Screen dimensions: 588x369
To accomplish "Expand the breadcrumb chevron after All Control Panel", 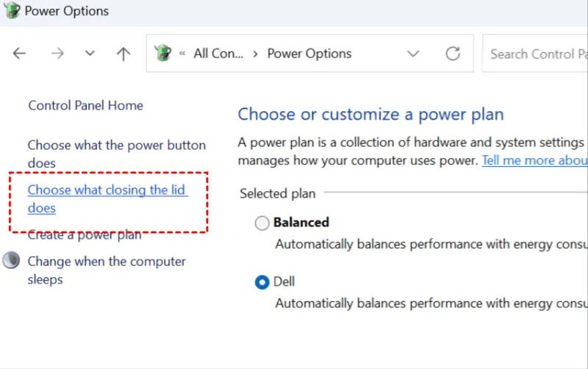I will [255, 54].
